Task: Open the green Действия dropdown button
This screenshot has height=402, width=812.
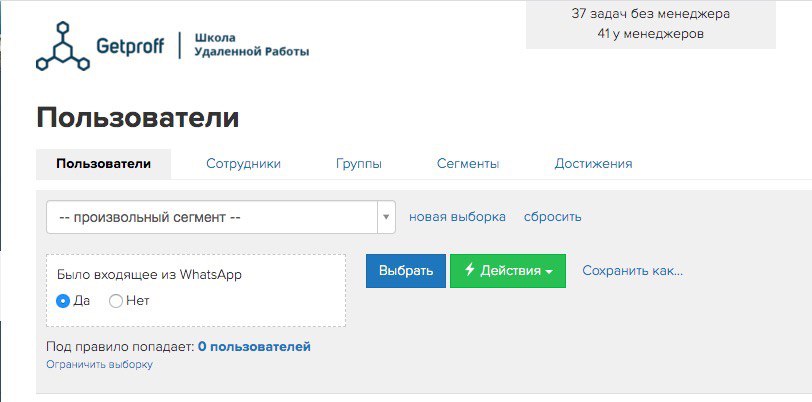Action: [x=508, y=271]
